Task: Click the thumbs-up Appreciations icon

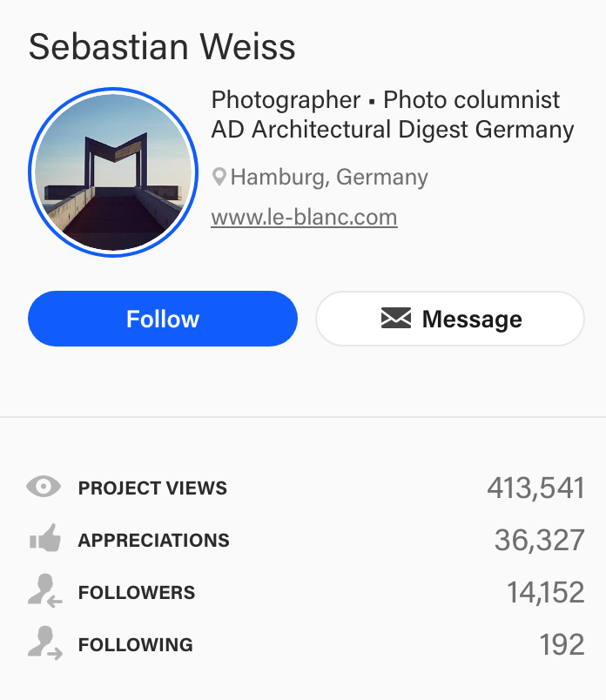Action: pyautogui.click(x=45, y=538)
